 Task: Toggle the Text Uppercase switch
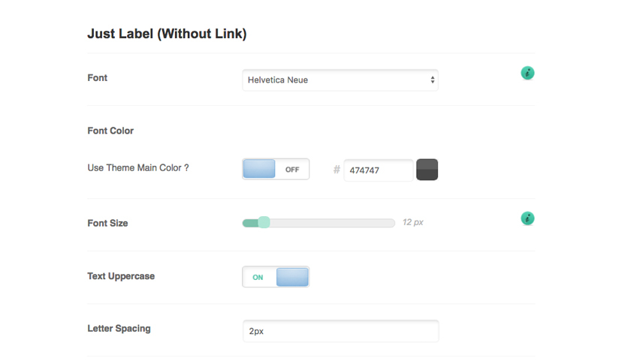[x=276, y=277]
